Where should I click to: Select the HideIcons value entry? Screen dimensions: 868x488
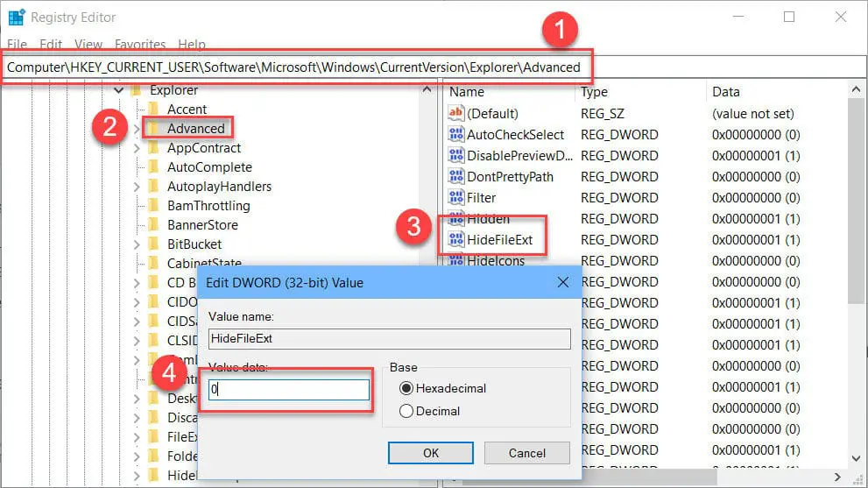coord(496,260)
